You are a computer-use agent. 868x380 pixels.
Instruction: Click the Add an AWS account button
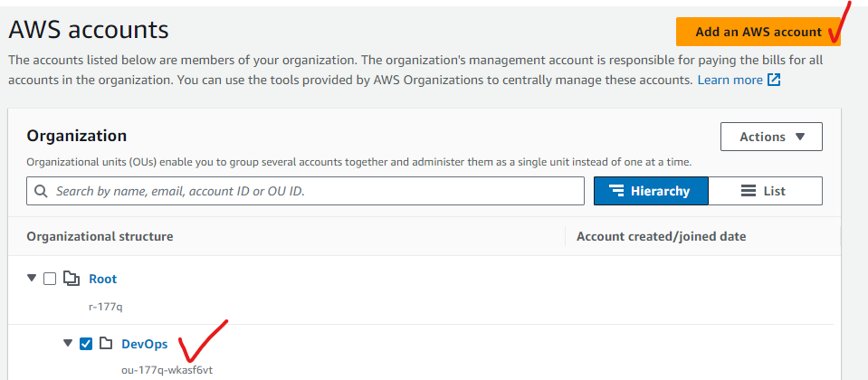758,32
